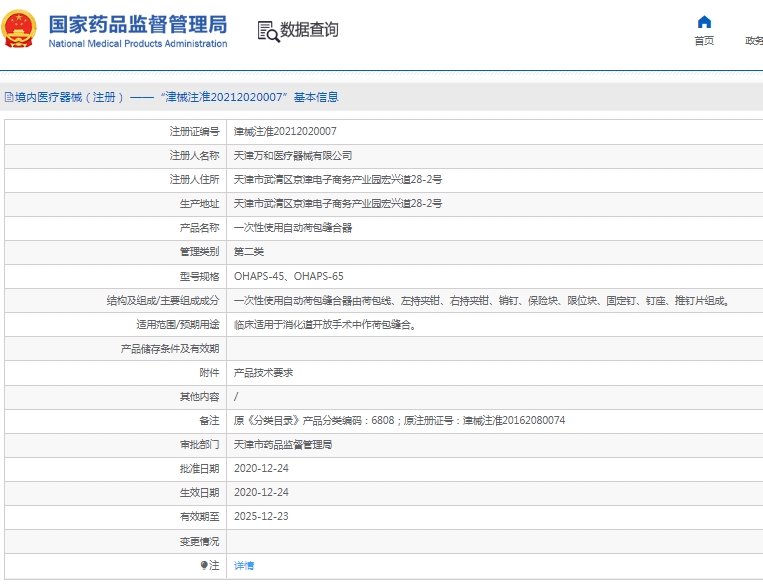This screenshot has width=763, height=585.
Task: Open the 详情 link
Action: point(244,566)
